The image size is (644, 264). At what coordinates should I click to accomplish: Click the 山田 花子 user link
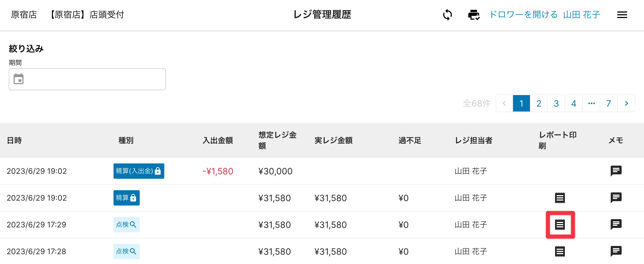click(x=582, y=15)
